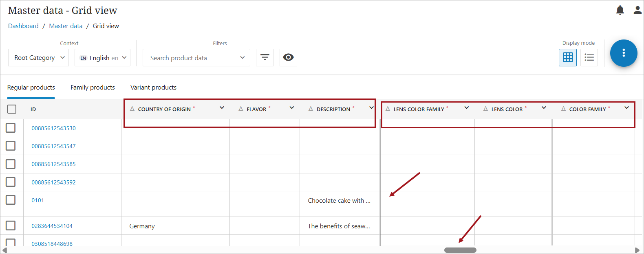Screen dimensions: 644x254
Task: Toggle the eye visibility icon
Action: tap(288, 57)
